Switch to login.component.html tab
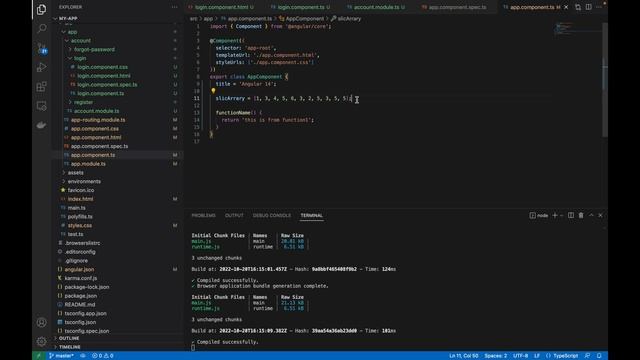640x360 pixels. click(x=221, y=7)
